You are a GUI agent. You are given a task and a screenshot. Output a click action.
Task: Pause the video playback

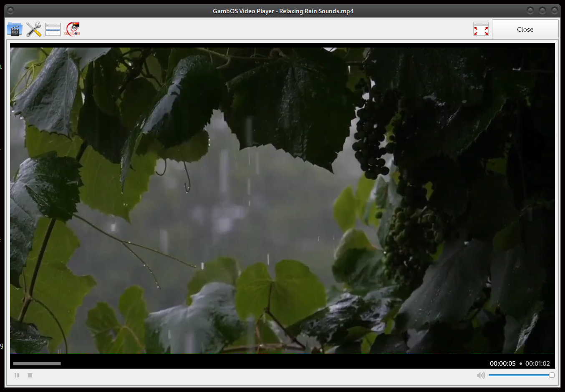pyautogui.click(x=17, y=375)
